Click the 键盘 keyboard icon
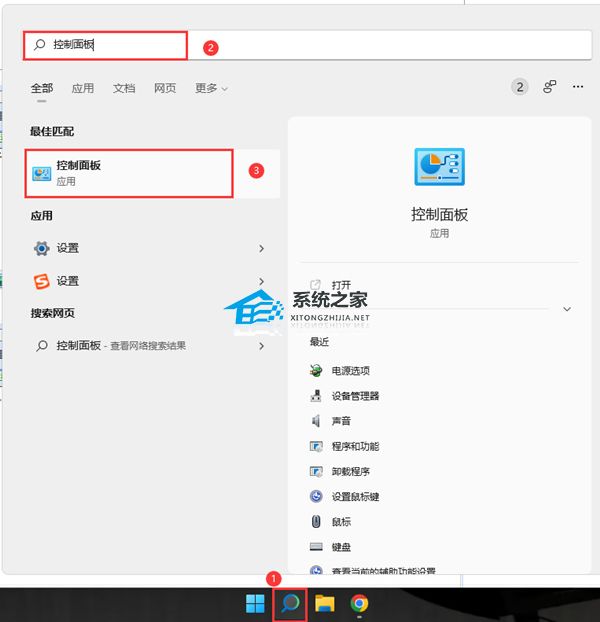Image resolution: width=600 pixels, height=622 pixels. click(316, 547)
